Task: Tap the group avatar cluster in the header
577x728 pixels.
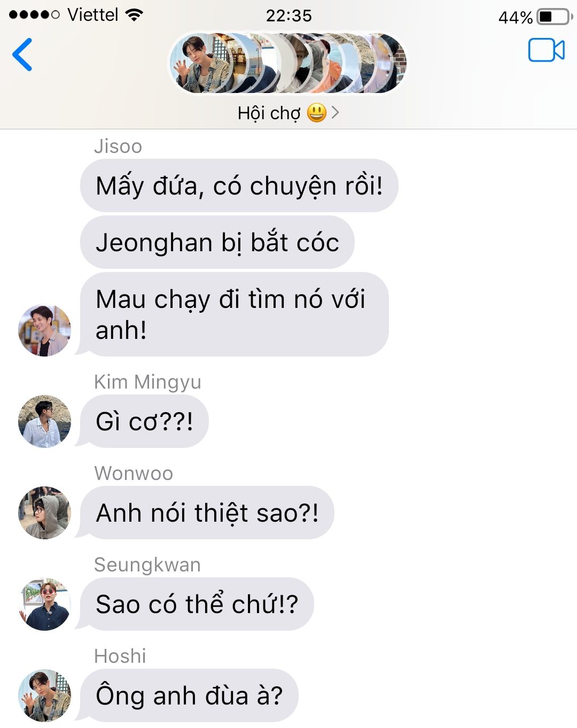Action: pyautogui.click(x=288, y=63)
